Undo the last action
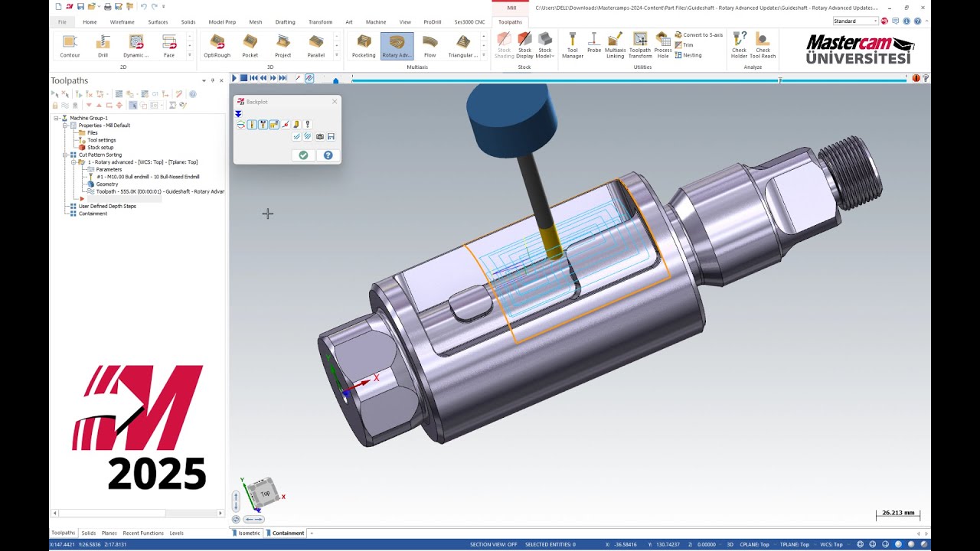The height and width of the screenshot is (551, 980). point(143,6)
